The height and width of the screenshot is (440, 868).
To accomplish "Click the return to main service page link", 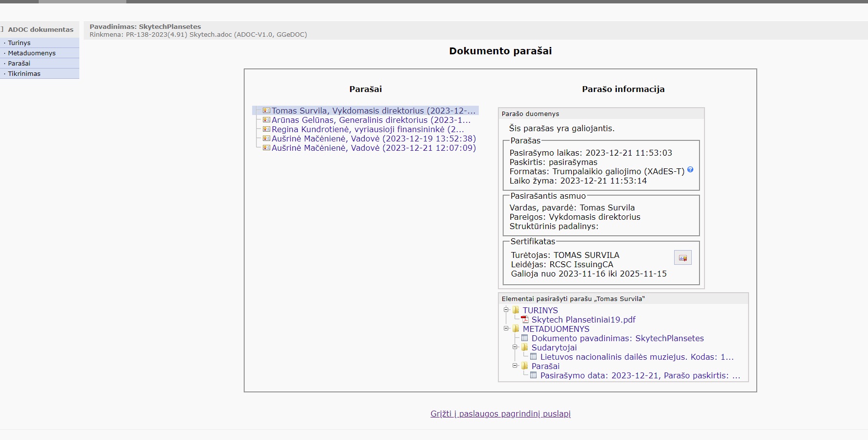I will pyautogui.click(x=500, y=414).
